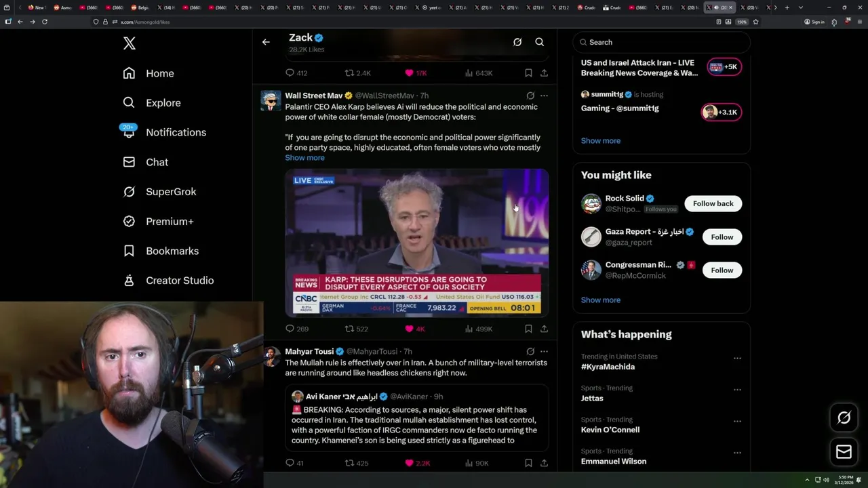Open Chat in the sidebar
Image resolution: width=868 pixels, height=488 pixels.
point(145,162)
